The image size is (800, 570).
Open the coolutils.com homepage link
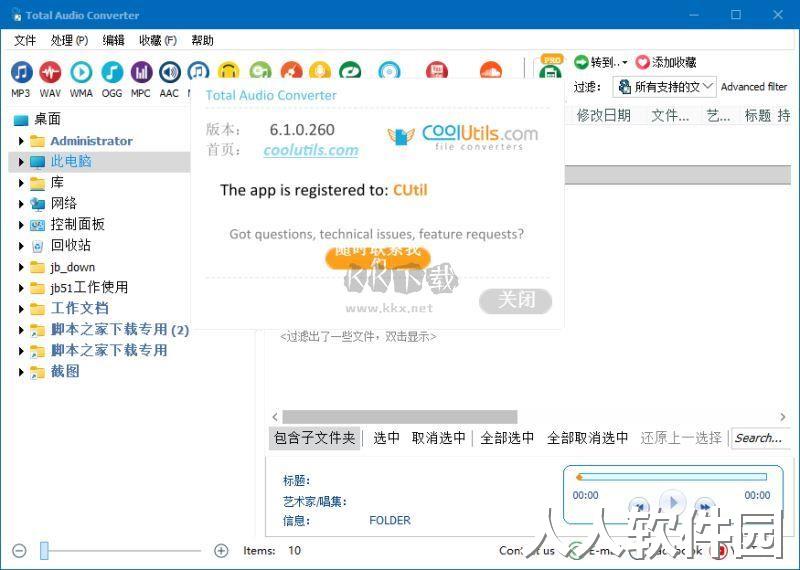[311, 150]
